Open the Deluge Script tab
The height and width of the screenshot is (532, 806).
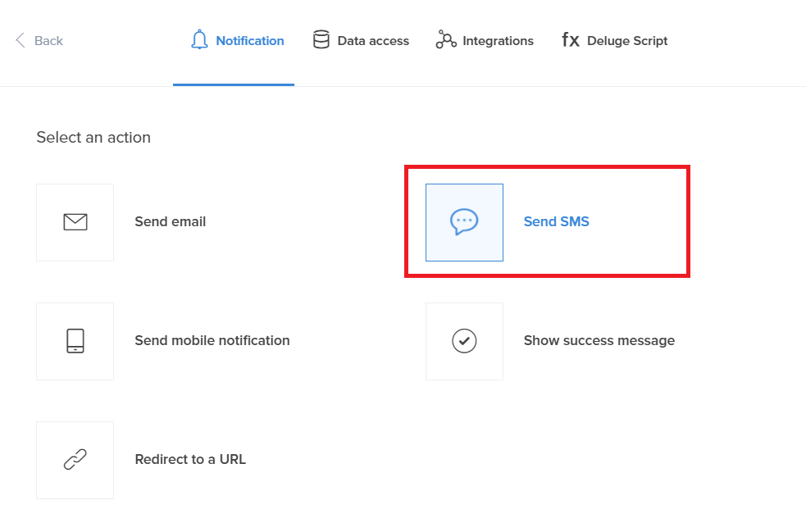pyautogui.click(x=627, y=41)
